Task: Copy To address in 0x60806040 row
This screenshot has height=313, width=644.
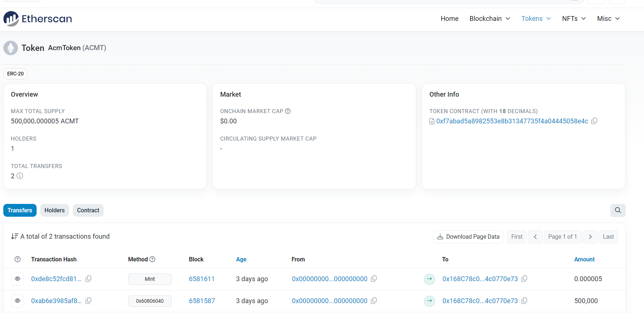Action: (524, 301)
